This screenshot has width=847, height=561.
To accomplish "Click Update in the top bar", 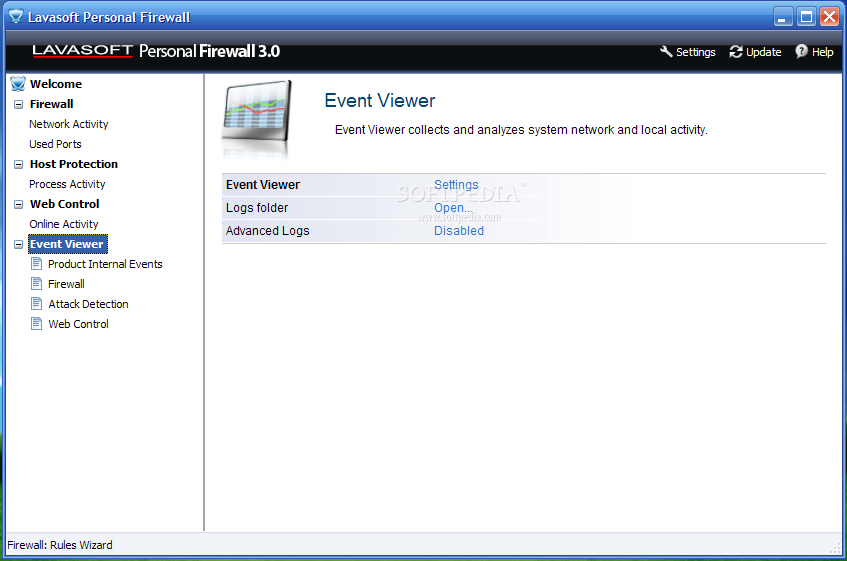I will (x=763, y=52).
